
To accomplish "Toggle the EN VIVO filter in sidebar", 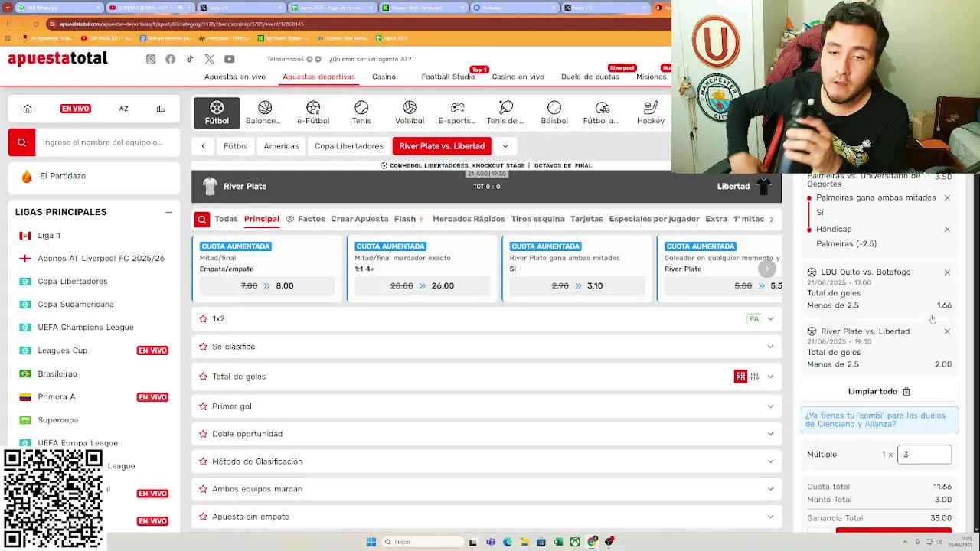I will [x=76, y=109].
